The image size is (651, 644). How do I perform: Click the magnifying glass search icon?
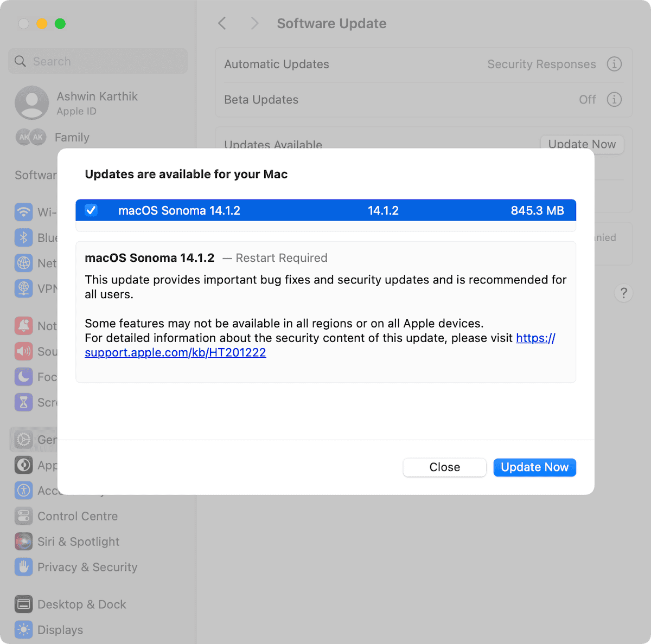(20, 61)
